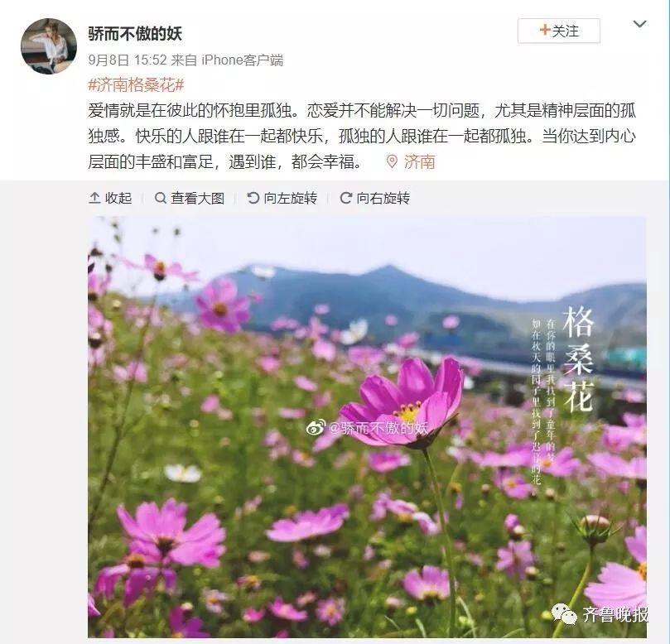670x644 pixels.
Task: Click the Weibo watermark logo on photo
Action: pyautogui.click(x=316, y=427)
